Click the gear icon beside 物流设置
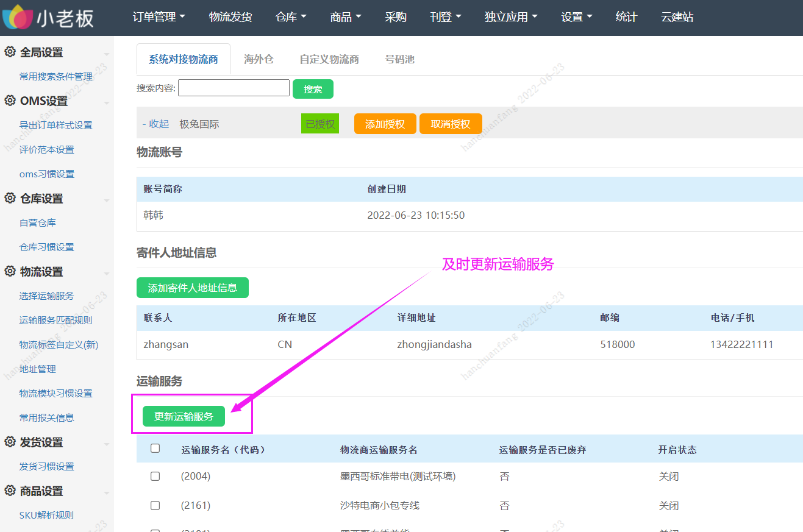The width and height of the screenshot is (803, 532). tap(10, 272)
